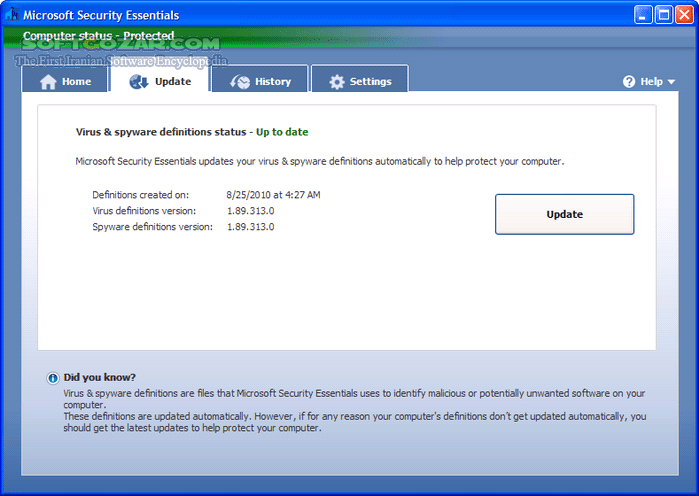
Task: Click 'Computer status - Protected' text
Action: click(x=99, y=35)
